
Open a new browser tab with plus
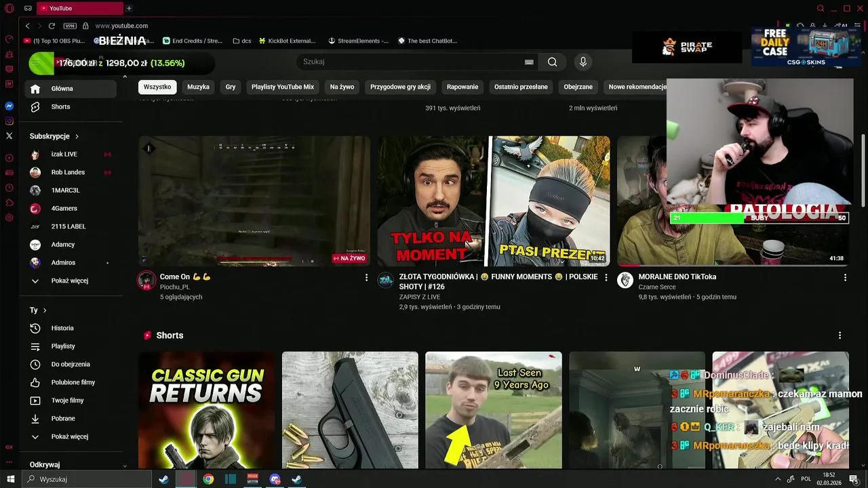coord(129,8)
